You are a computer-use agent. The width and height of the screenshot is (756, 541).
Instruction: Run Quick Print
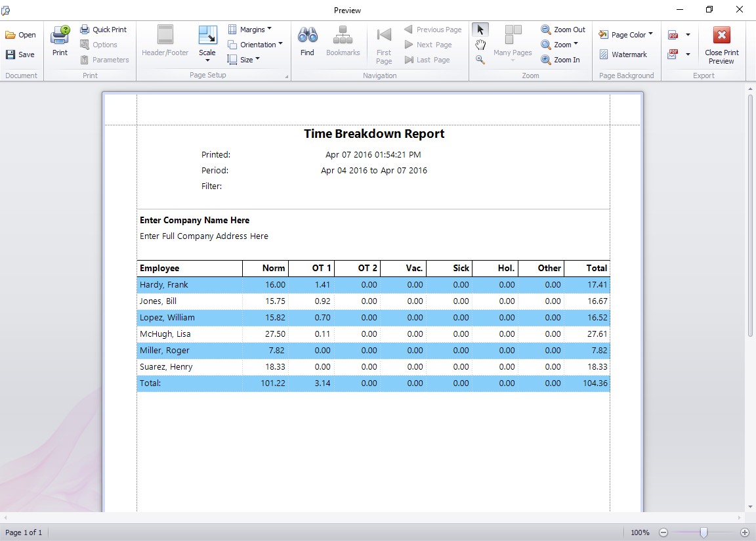tap(104, 30)
